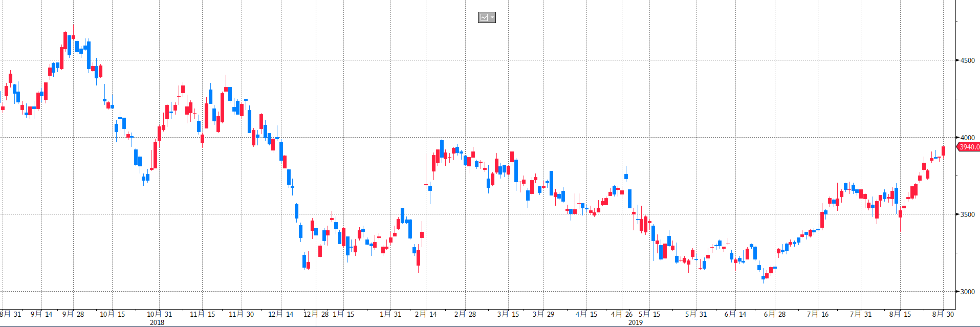Click the 3000 level on price axis
The width and height of the screenshot is (980, 327).
[967, 292]
